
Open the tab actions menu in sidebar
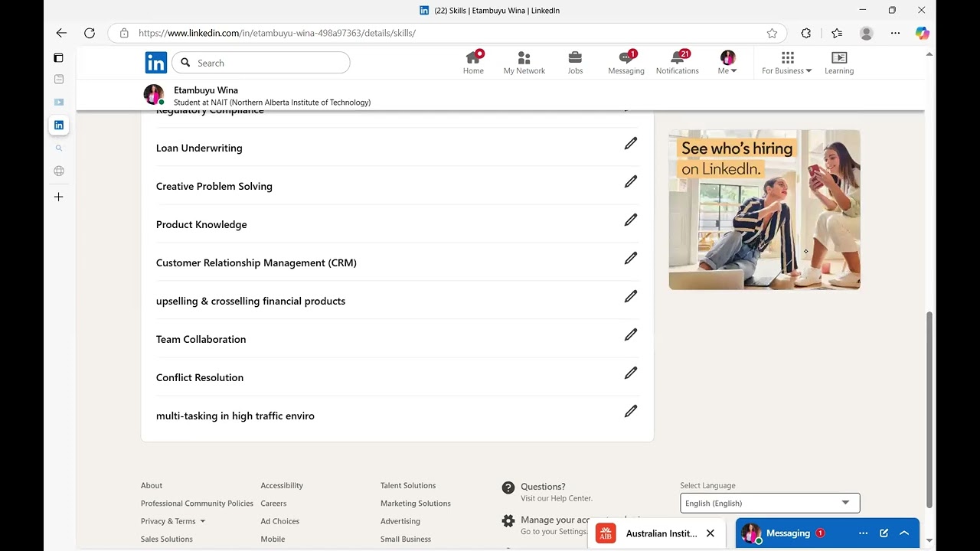tap(58, 57)
